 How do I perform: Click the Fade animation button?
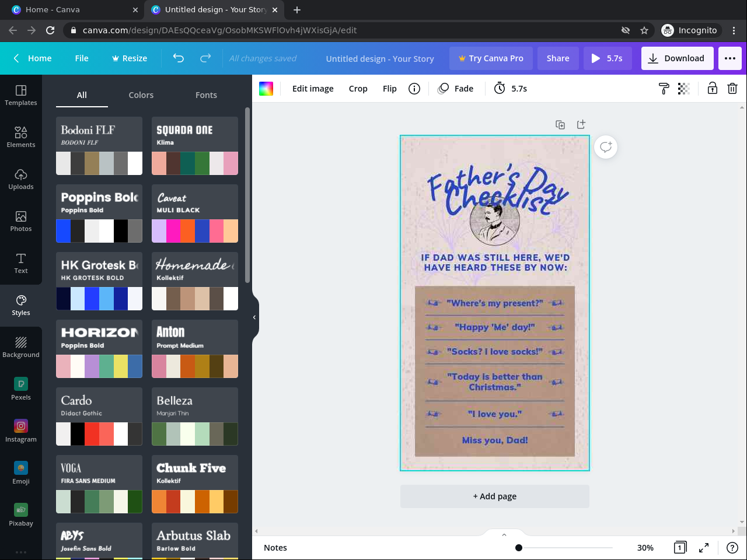[456, 89]
